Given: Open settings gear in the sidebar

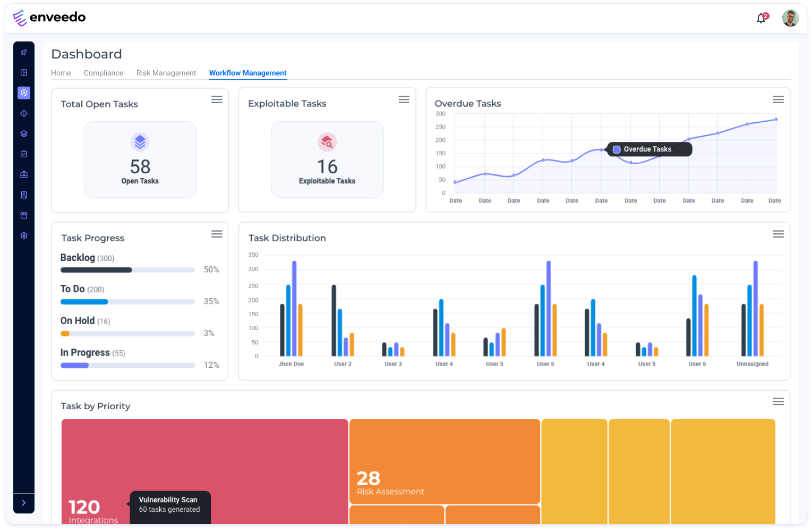Looking at the screenshot, I should [x=24, y=236].
